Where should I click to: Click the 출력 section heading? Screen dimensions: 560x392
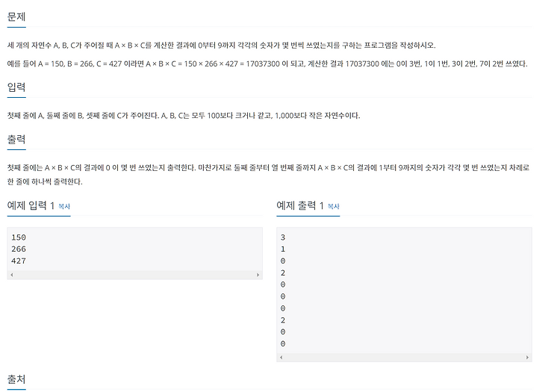16,139
